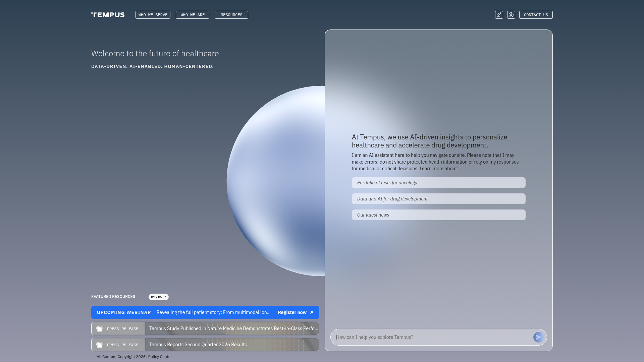This screenshot has height=362, width=644.
Task: Click icon beside Nature Medicine press release
Action: pos(100,328)
